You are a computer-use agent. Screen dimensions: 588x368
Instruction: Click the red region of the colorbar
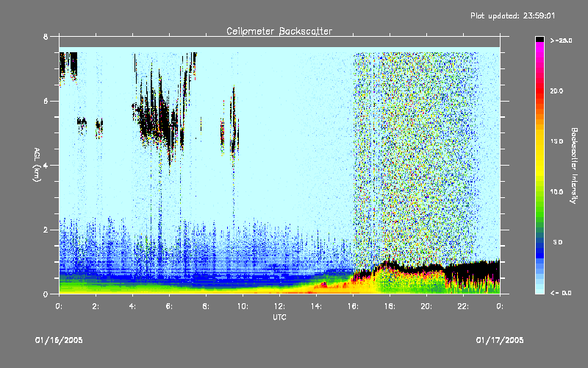tap(539, 92)
